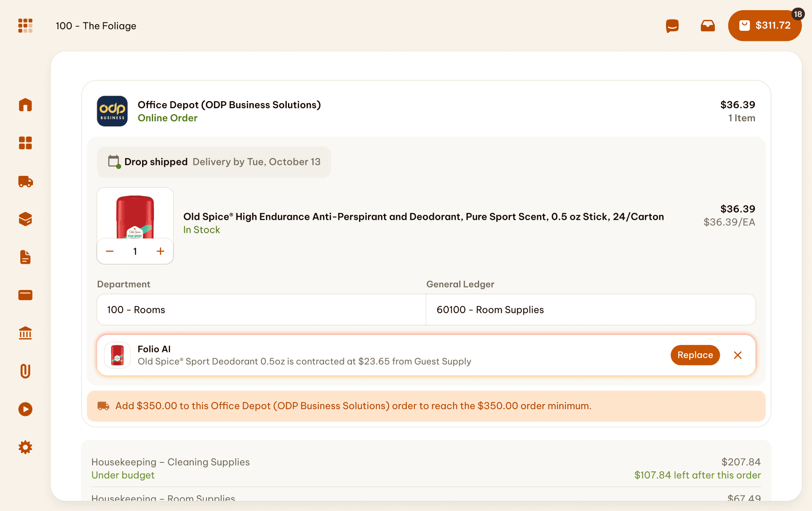Click Folio AI suggested product thumbnail
This screenshot has width=812, height=511.
(x=117, y=355)
